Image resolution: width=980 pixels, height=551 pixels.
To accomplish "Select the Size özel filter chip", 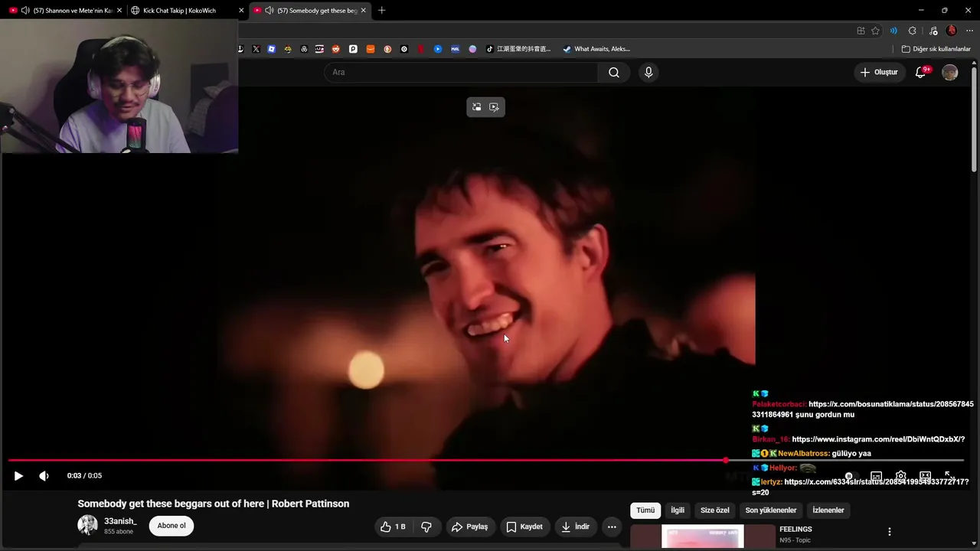I will coord(715,510).
